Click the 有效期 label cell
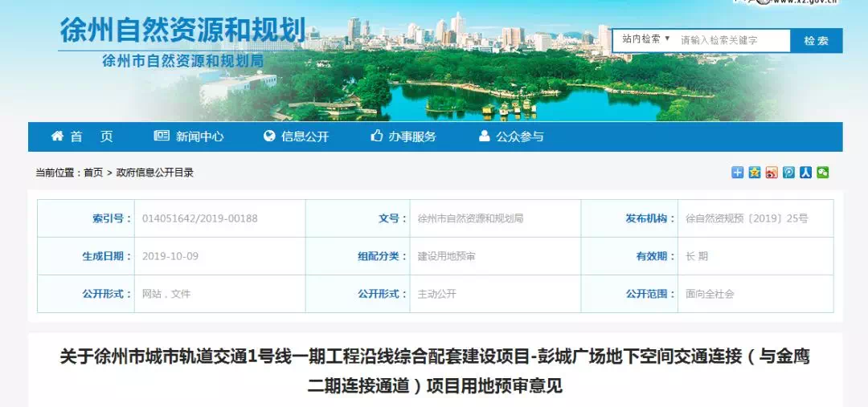Viewport: 868px width, 407px height. pyautogui.click(x=629, y=256)
